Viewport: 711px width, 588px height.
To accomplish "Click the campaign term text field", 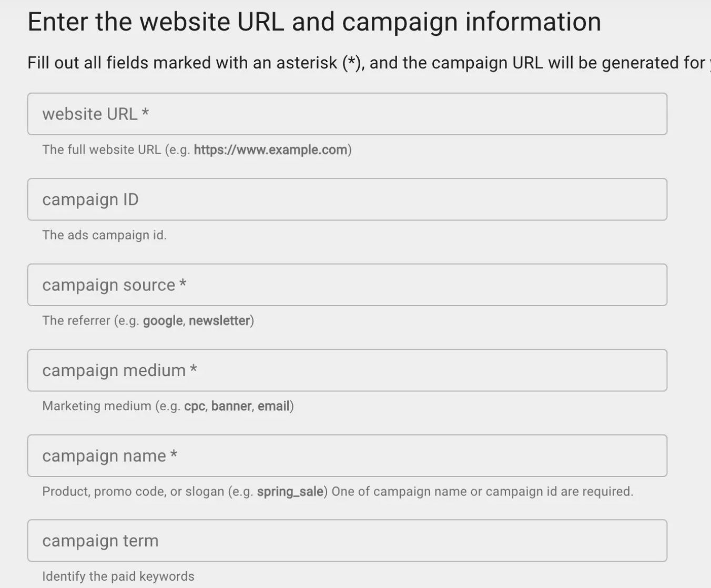I will click(347, 541).
